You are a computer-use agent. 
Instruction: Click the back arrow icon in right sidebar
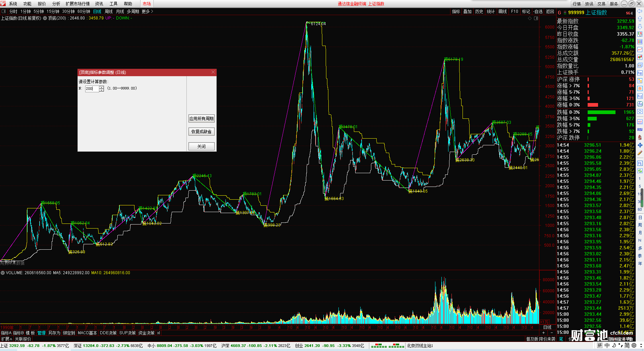click(640, 11)
